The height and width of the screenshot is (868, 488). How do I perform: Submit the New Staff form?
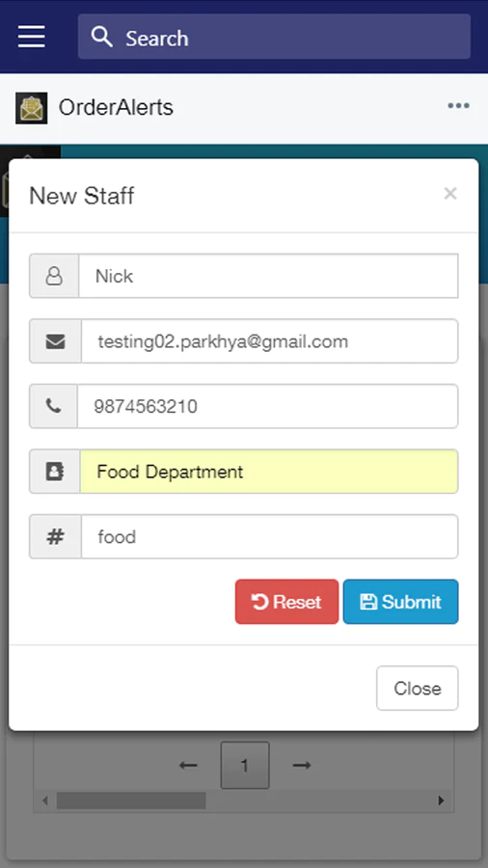[400, 602]
